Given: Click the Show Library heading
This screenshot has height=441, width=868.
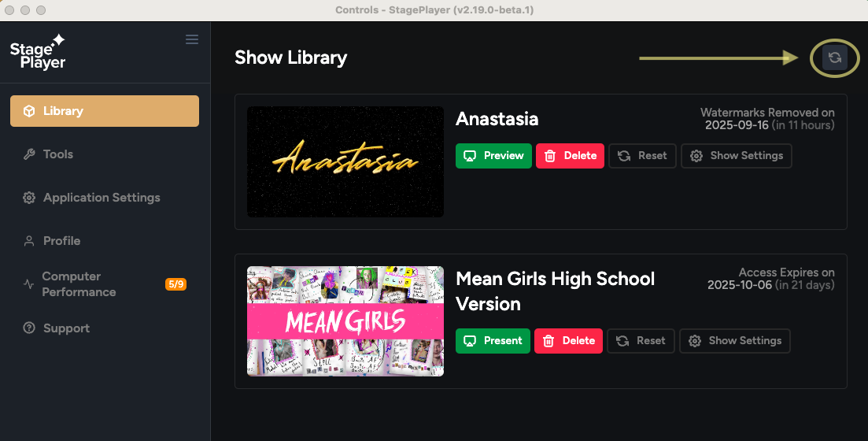Looking at the screenshot, I should 290,57.
